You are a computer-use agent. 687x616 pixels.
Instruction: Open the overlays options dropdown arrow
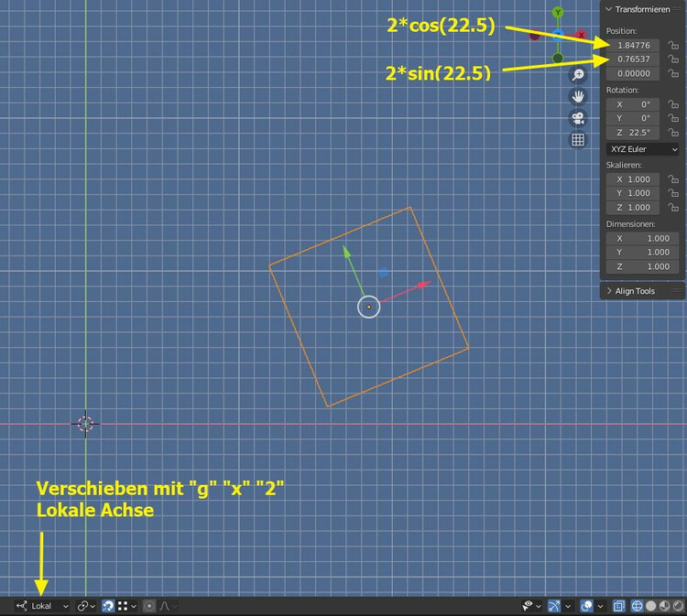tap(600, 606)
